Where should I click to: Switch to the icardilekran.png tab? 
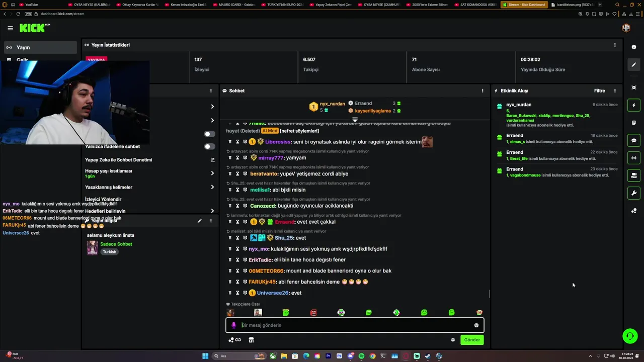pyautogui.click(x=572, y=5)
